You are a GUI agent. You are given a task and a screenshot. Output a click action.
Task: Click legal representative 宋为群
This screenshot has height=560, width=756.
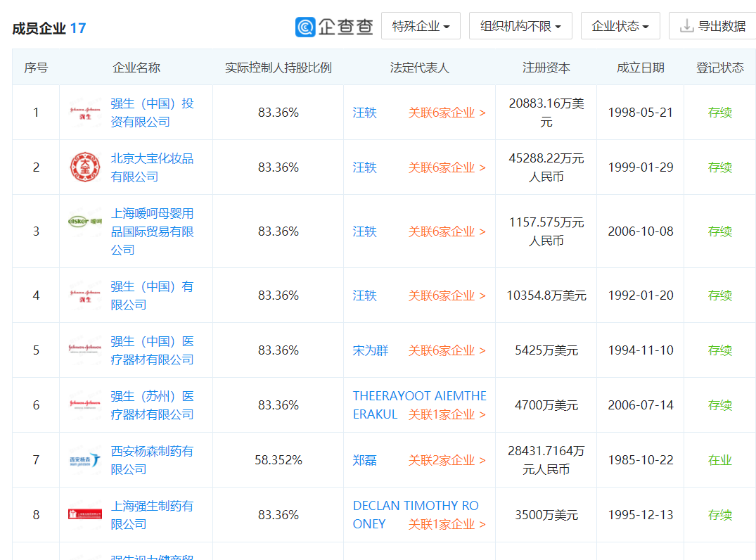[x=371, y=350]
